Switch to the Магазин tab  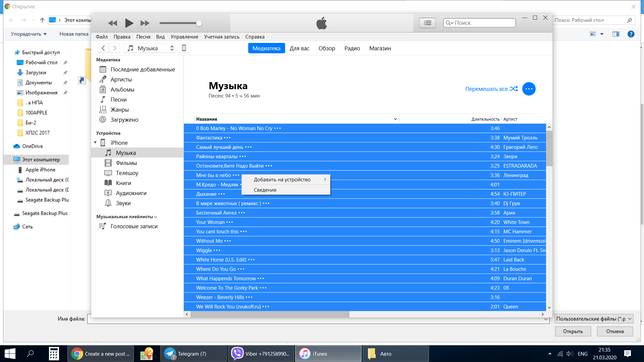[380, 48]
